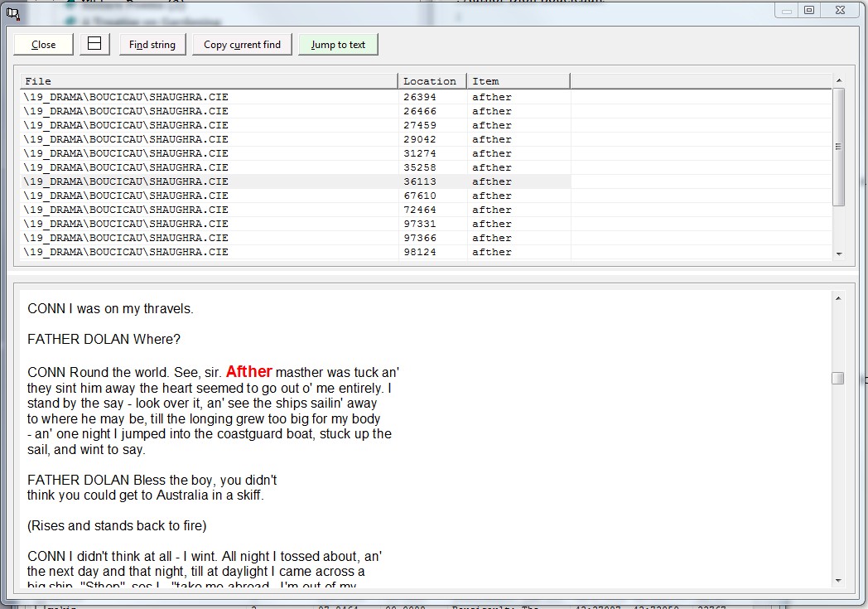The height and width of the screenshot is (609, 868).
Task: Click the results list vertical scrollbar thumb
Action: pyautogui.click(x=838, y=147)
